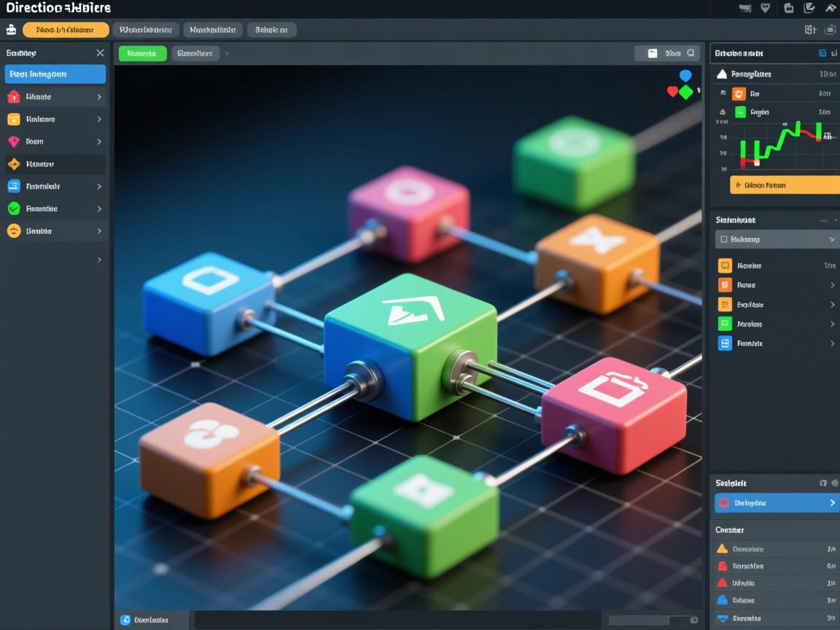
Task: Toggle the lock icon beside green chart item
Action: (x=723, y=112)
